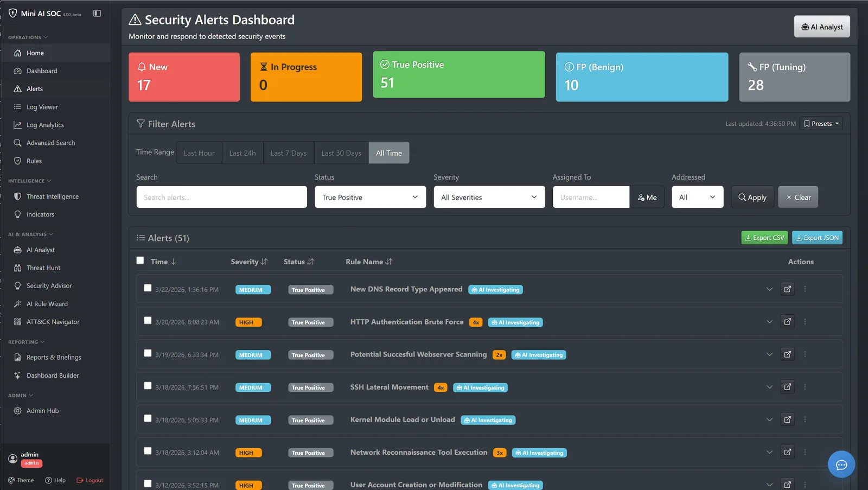The height and width of the screenshot is (490, 868).
Task: Select the Last 7 Days time range
Action: [289, 152]
